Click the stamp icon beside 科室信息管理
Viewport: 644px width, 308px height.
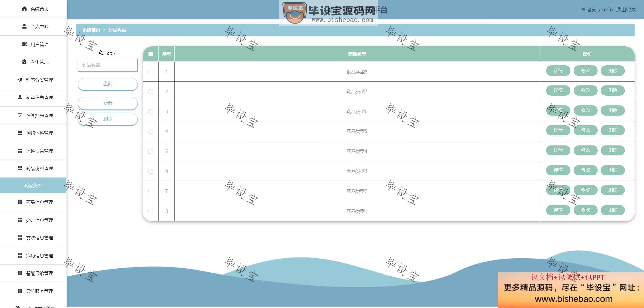click(x=20, y=97)
